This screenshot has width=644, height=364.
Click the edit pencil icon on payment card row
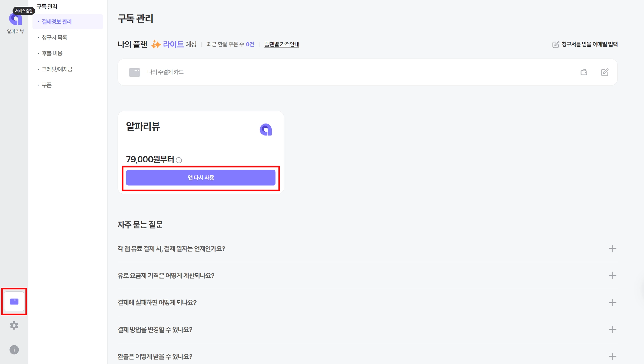pyautogui.click(x=604, y=72)
